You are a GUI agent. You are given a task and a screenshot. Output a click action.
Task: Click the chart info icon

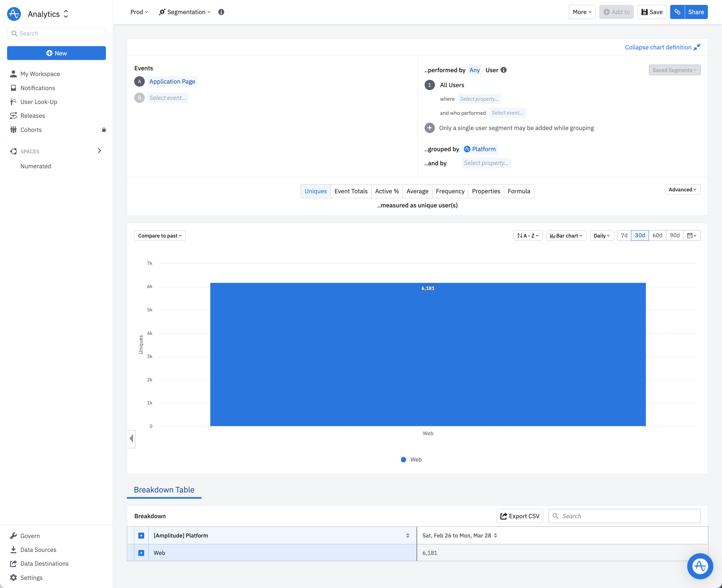pos(221,12)
